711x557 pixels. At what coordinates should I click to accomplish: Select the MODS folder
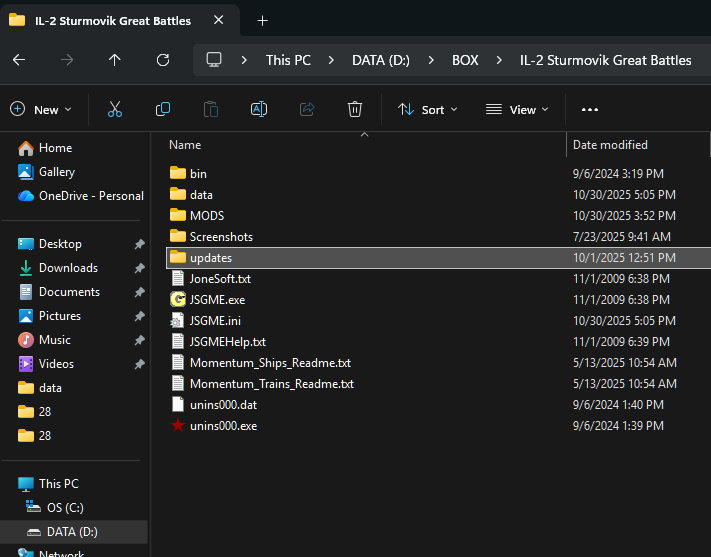click(x=207, y=215)
